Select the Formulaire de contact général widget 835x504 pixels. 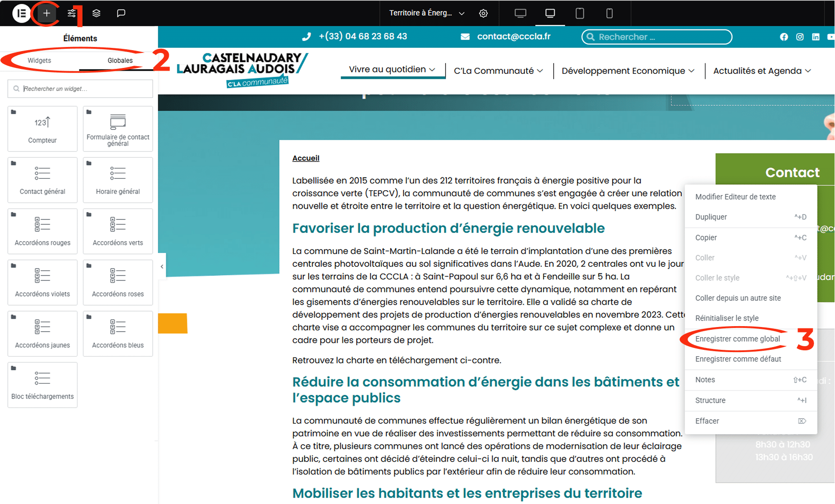(x=118, y=129)
